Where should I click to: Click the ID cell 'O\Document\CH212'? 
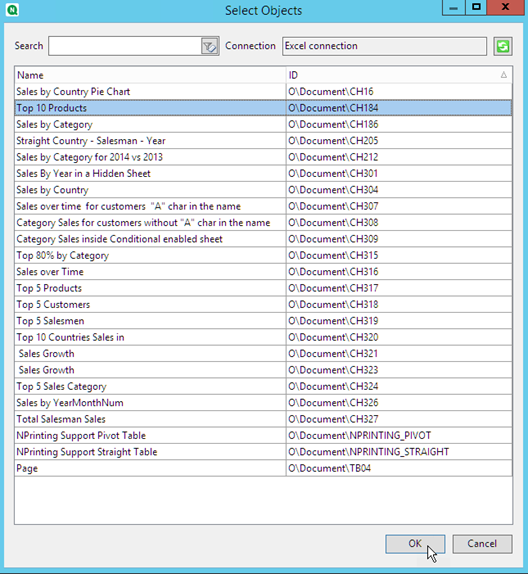(x=399, y=157)
